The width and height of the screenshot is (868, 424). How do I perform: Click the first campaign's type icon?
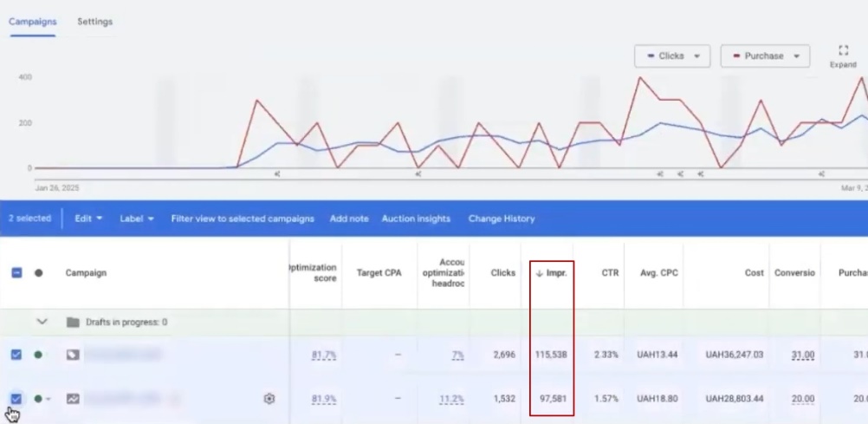pyautogui.click(x=73, y=355)
